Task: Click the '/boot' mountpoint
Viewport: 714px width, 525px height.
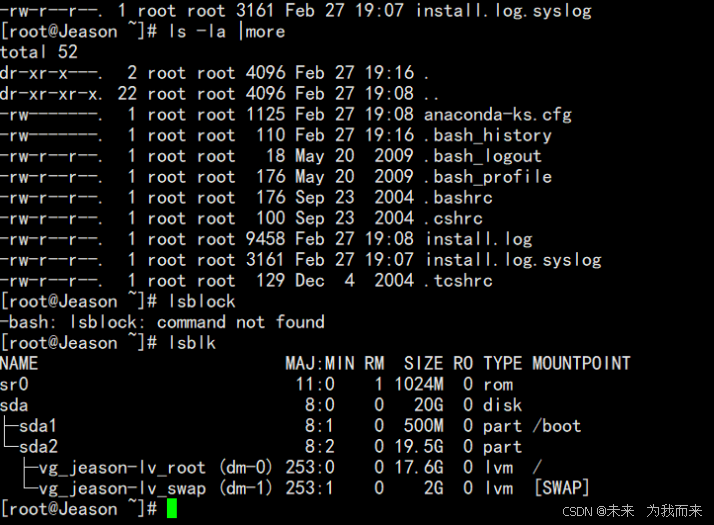Action: [x=557, y=426]
